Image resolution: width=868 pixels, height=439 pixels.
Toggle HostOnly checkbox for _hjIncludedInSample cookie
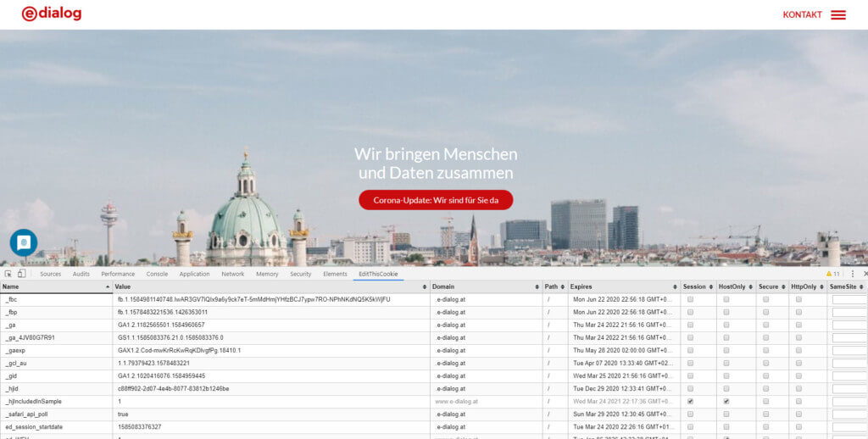pos(726,401)
